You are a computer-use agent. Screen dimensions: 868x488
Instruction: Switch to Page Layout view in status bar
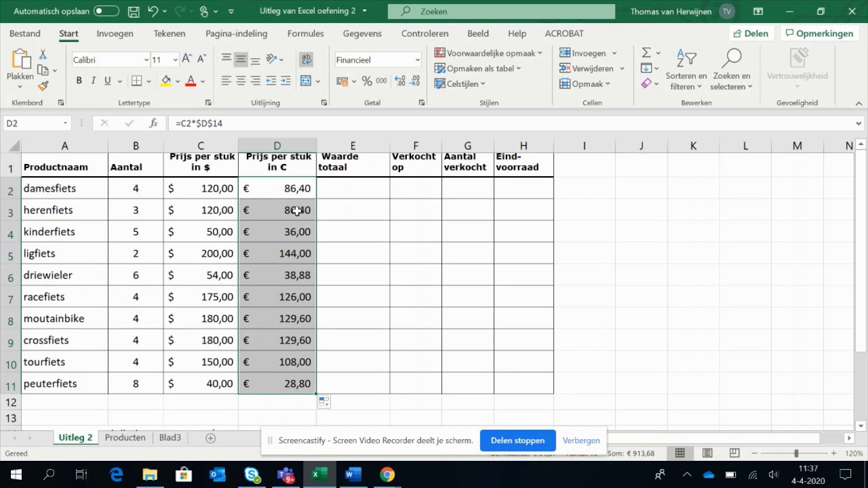point(707,453)
